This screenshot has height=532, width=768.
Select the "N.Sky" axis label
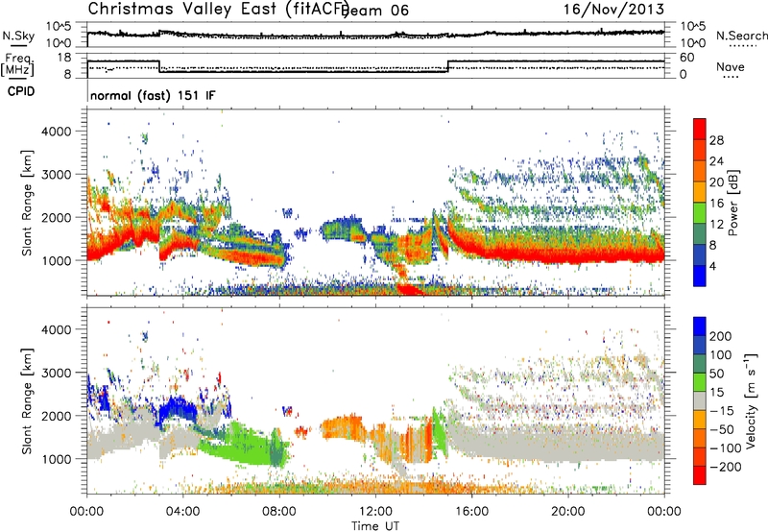tap(18, 36)
